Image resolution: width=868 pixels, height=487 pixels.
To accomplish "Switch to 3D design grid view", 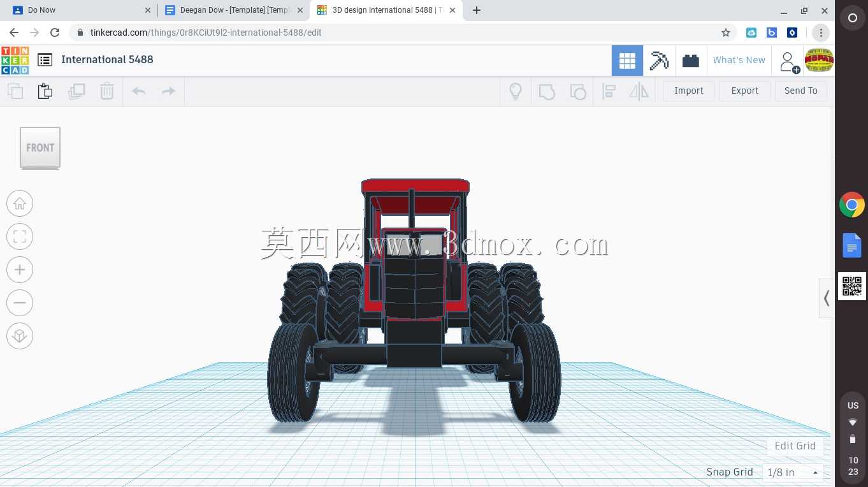I will 627,61.
